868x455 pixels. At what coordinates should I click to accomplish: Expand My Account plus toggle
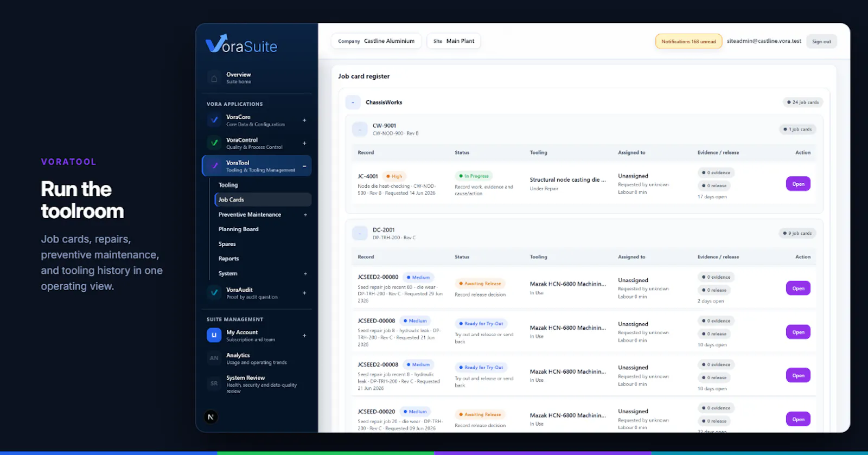point(304,336)
